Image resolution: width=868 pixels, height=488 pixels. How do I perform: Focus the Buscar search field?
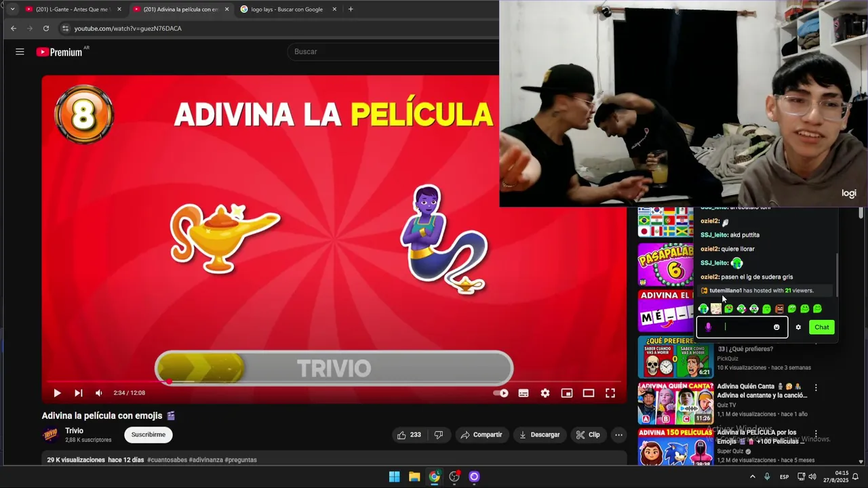pyautogui.click(x=393, y=52)
